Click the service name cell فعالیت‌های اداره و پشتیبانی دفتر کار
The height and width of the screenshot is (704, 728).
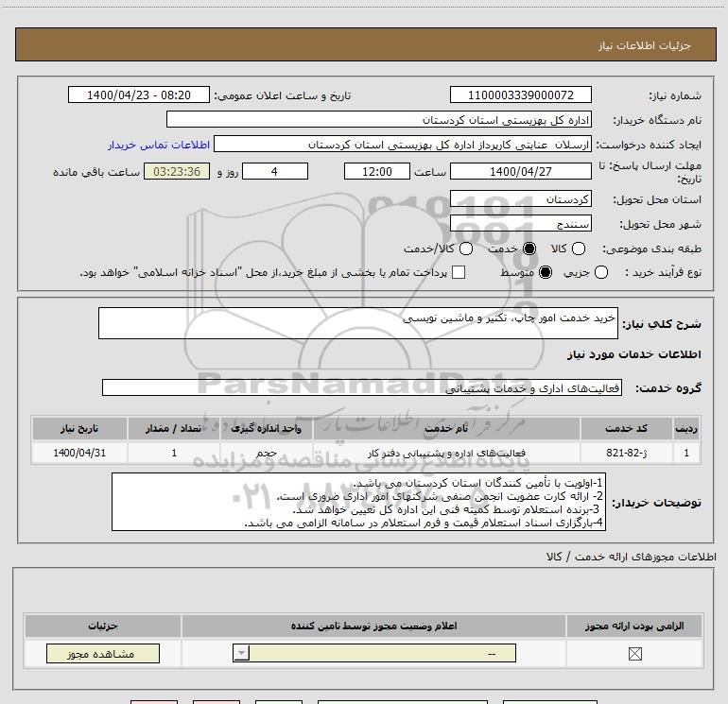pyautogui.click(x=445, y=453)
